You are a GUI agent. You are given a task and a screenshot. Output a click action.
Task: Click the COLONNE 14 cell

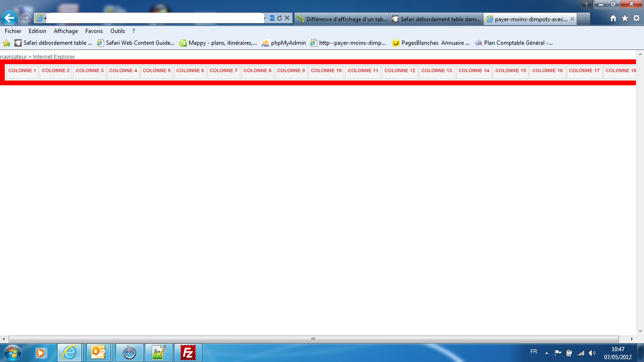[474, 72]
